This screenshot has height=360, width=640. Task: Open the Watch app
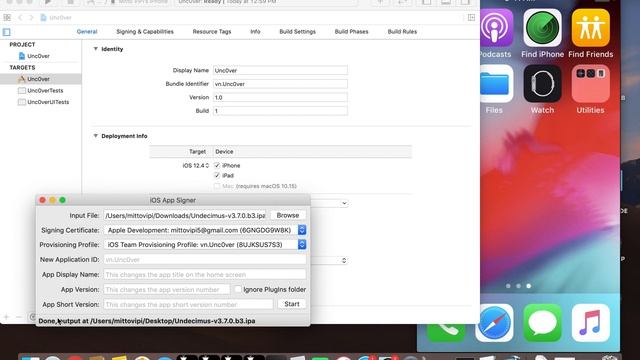coord(542,84)
